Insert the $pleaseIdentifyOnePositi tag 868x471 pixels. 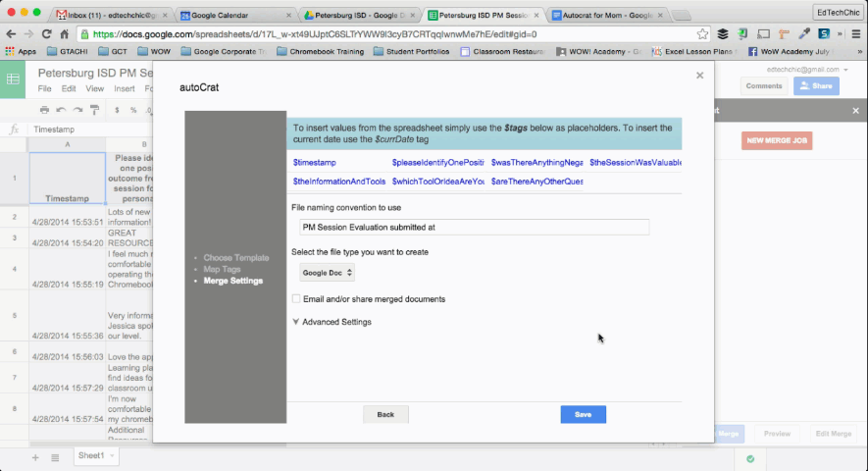point(437,162)
